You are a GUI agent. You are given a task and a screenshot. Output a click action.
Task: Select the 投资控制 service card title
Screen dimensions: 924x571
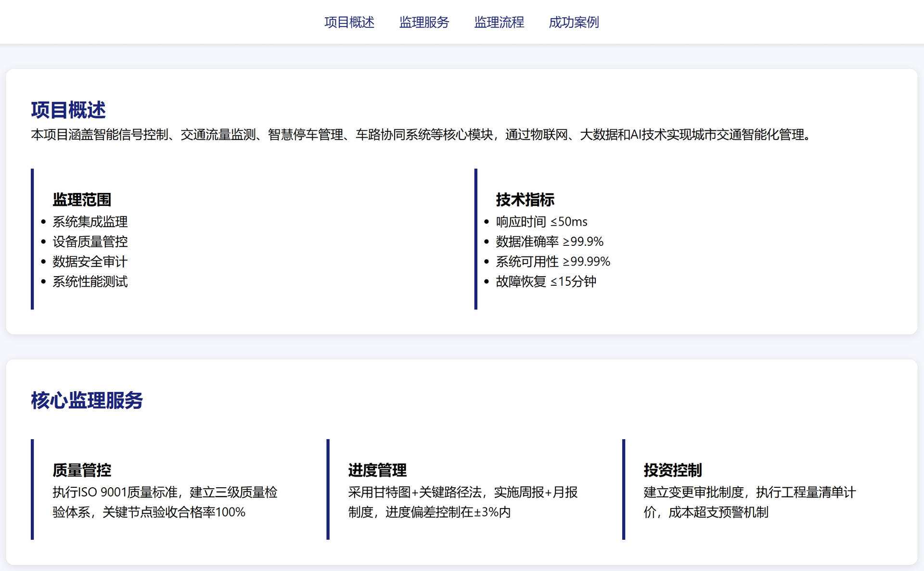click(673, 470)
